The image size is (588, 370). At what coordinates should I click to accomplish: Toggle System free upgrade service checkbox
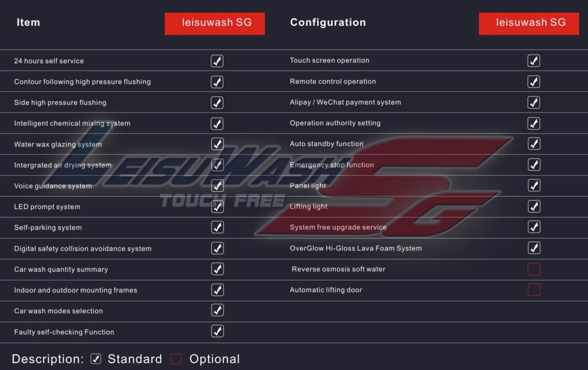click(x=534, y=226)
